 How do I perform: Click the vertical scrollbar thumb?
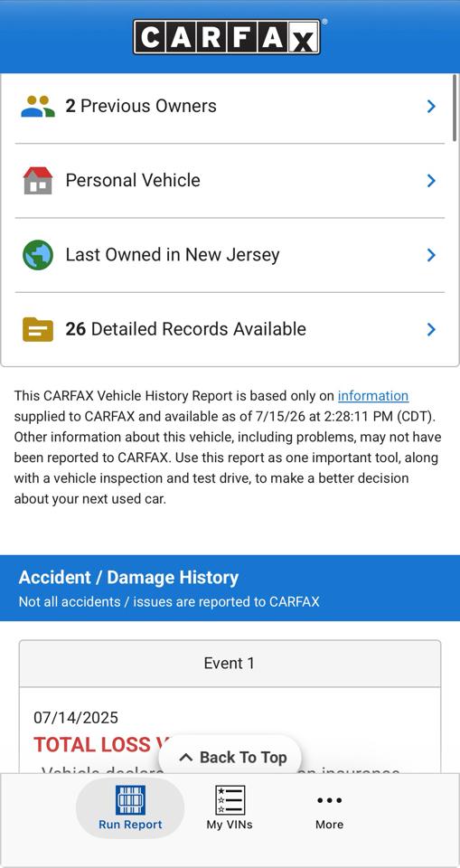pyautogui.click(x=455, y=108)
